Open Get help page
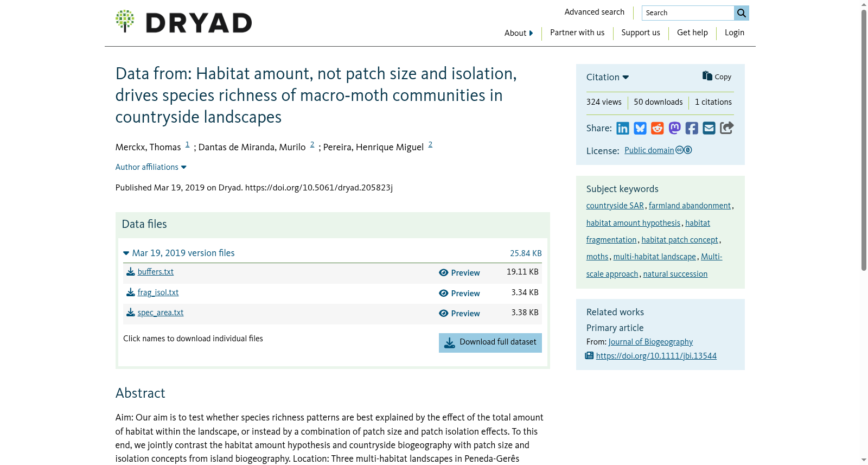Viewport: 868px width, 465px height. click(692, 33)
